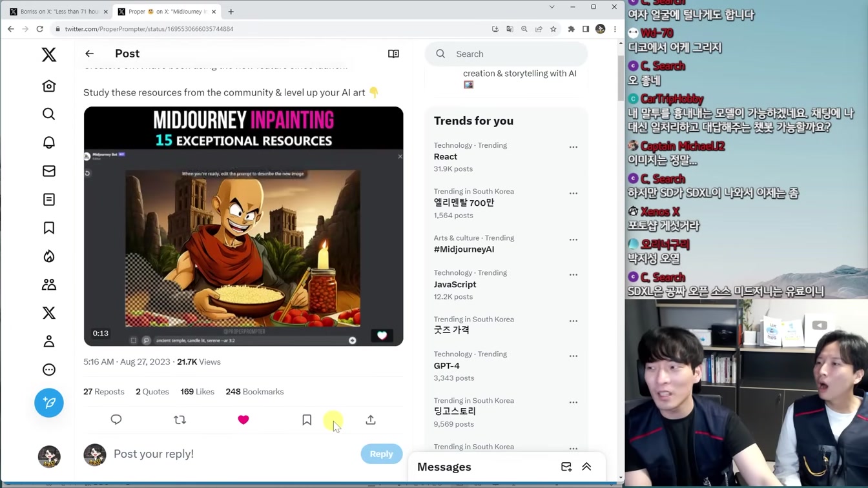Click the 248 Bookmarks count

point(254,392)
